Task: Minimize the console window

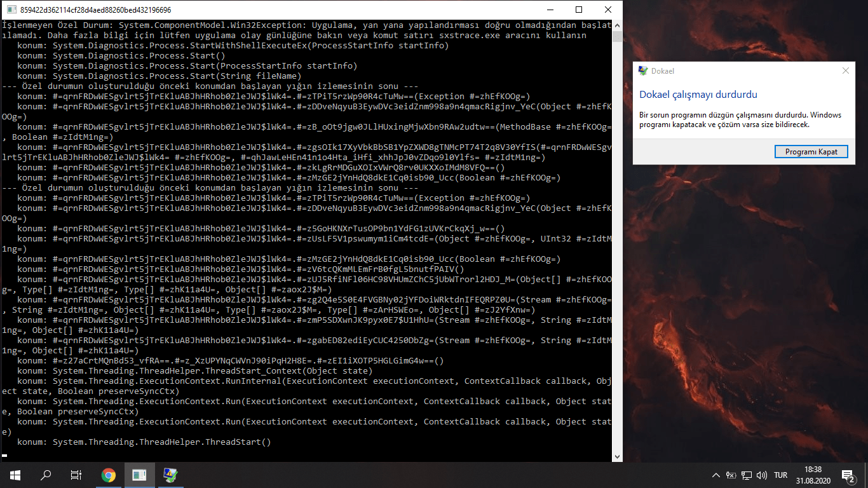Action: pyautogui.click(x=550, y=10)
